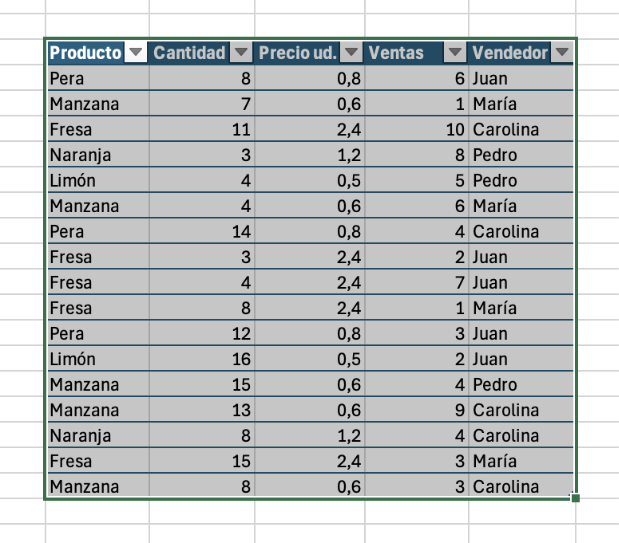The image size is (619, 543).
Task: Open the Cantidad column filter dropdown
Action: coord(241,53)
